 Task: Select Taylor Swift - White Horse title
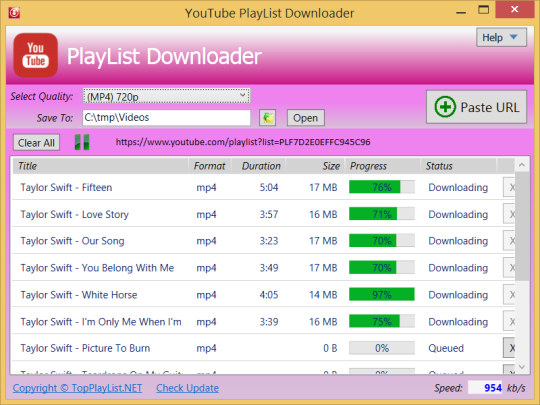(79, 294)
